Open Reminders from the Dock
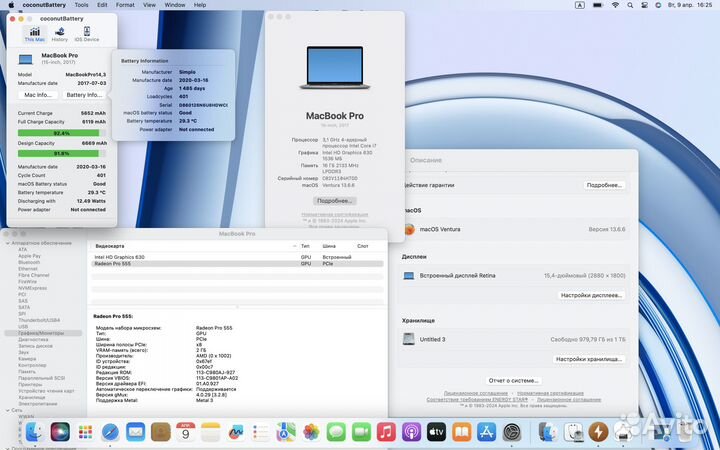The height and width of the screenshot is (450, 720). point(261,432)
